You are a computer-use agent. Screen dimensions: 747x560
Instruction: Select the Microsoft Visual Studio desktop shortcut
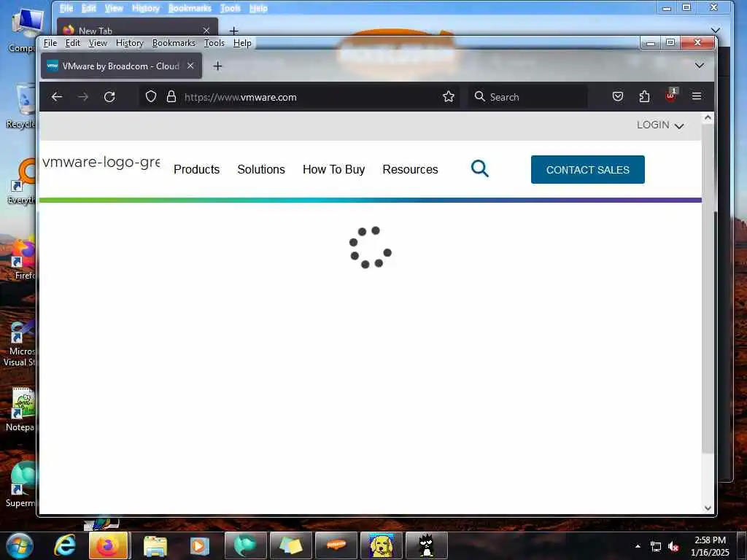coord(19,343)
